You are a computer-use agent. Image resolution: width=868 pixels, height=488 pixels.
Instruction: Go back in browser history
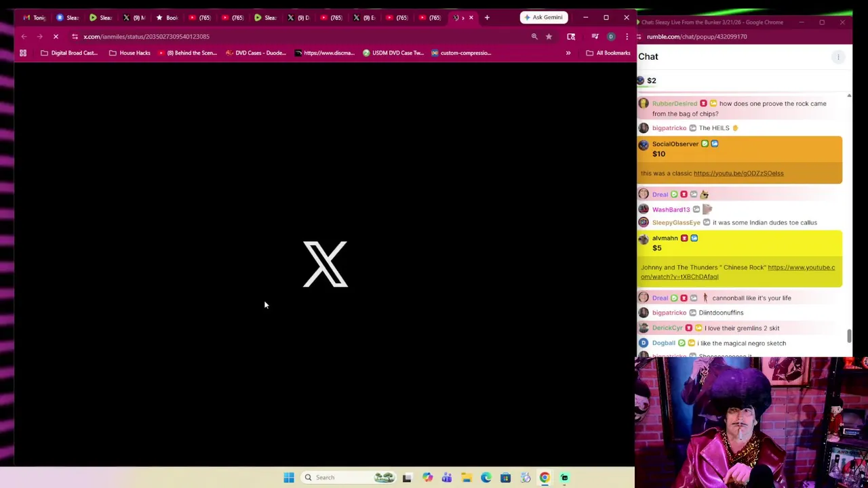24,37
